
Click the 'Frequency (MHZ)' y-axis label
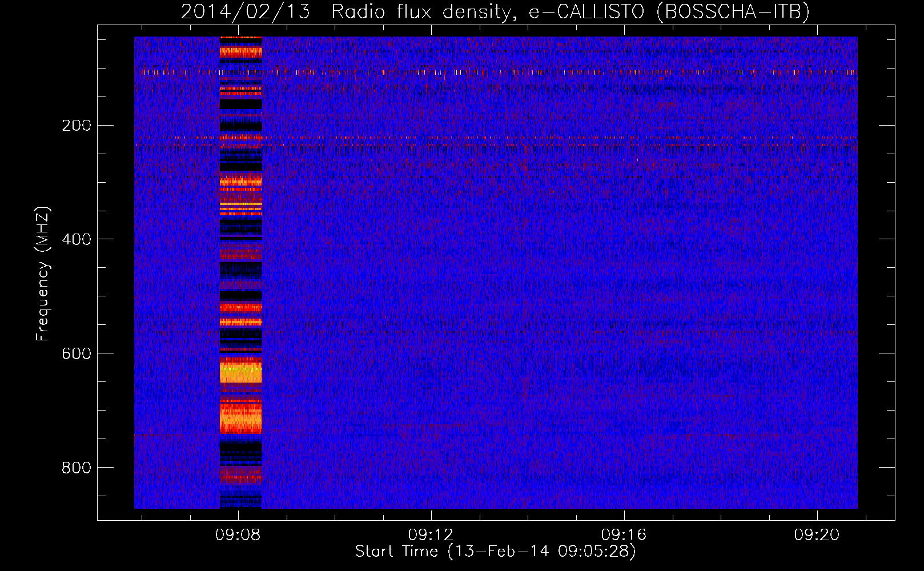pos(43,274)
